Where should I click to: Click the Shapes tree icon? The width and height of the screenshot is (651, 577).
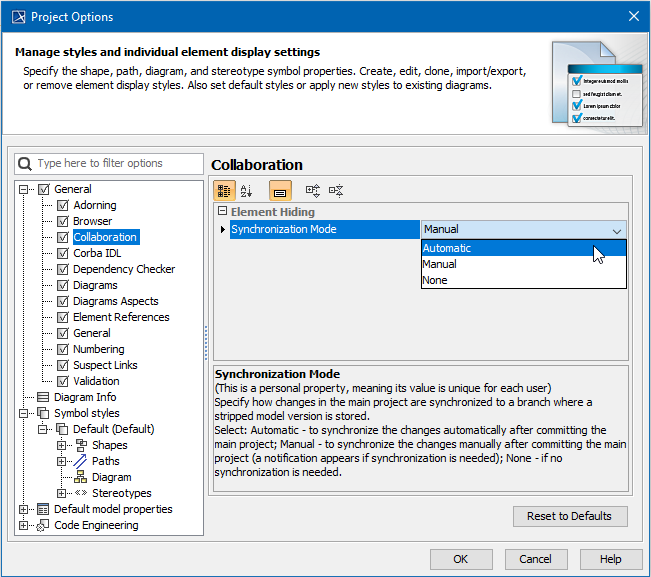coord(80,445)
